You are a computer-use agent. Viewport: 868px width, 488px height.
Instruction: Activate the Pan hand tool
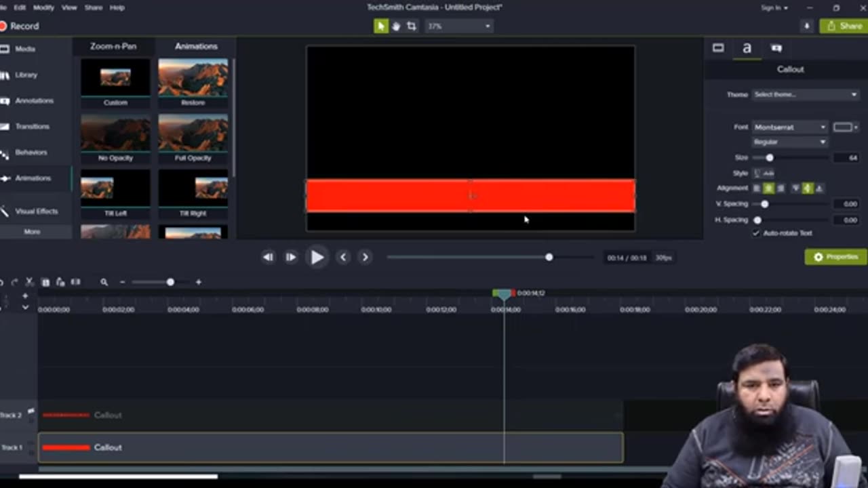point(396,26)
